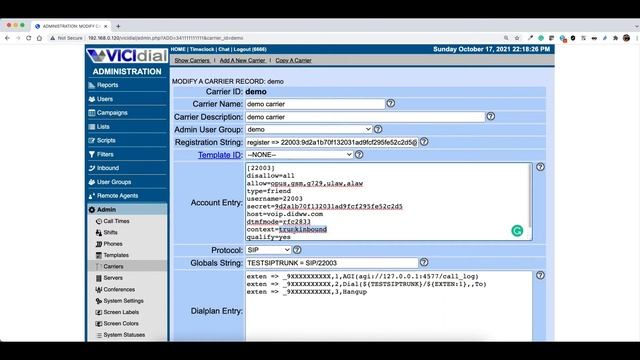Image resolution: width=640 pixels, height=360 pixels.
Task: Click inside the Dialplan Entry textarea
Action: tap(389, 306)
